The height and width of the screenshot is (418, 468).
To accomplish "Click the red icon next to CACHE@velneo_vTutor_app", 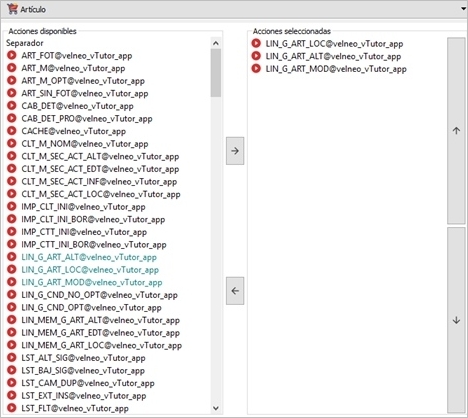I will click(x=12, y=131).
